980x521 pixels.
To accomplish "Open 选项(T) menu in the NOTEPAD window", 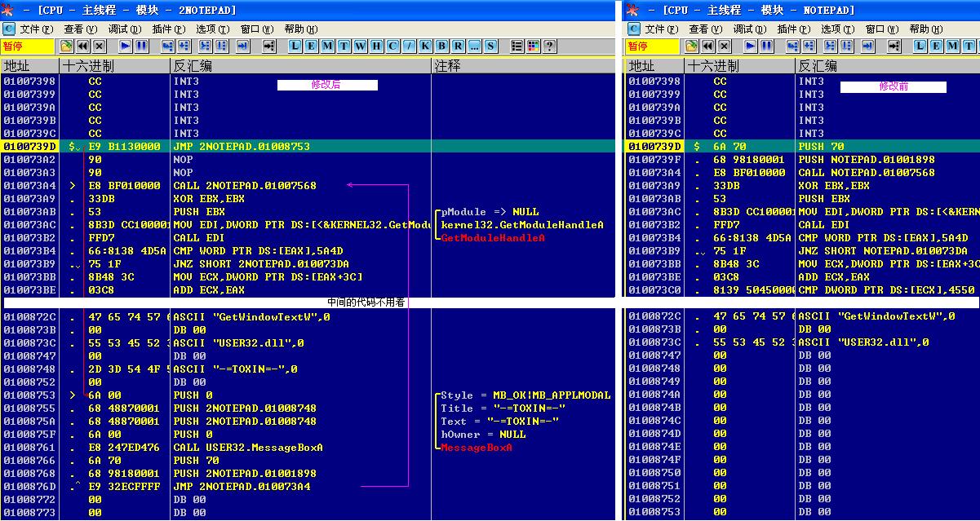I will point(838,29).
